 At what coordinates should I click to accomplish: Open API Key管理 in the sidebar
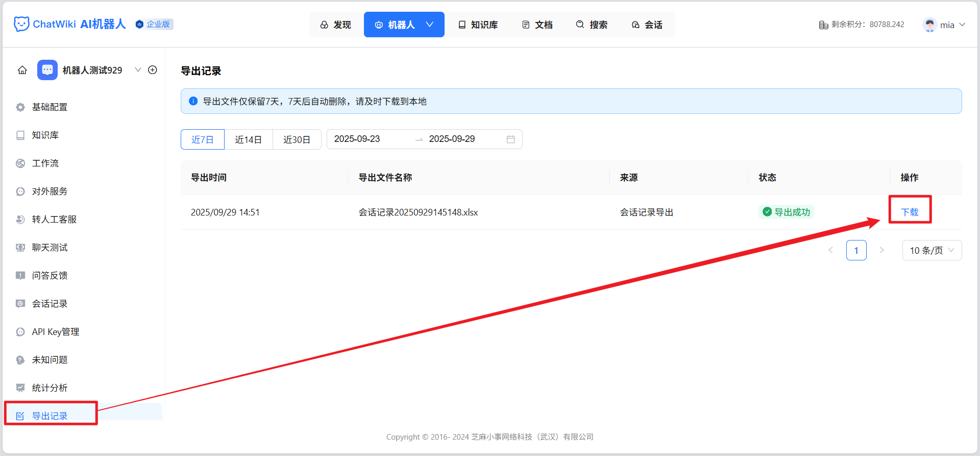[x=83, y=332]
